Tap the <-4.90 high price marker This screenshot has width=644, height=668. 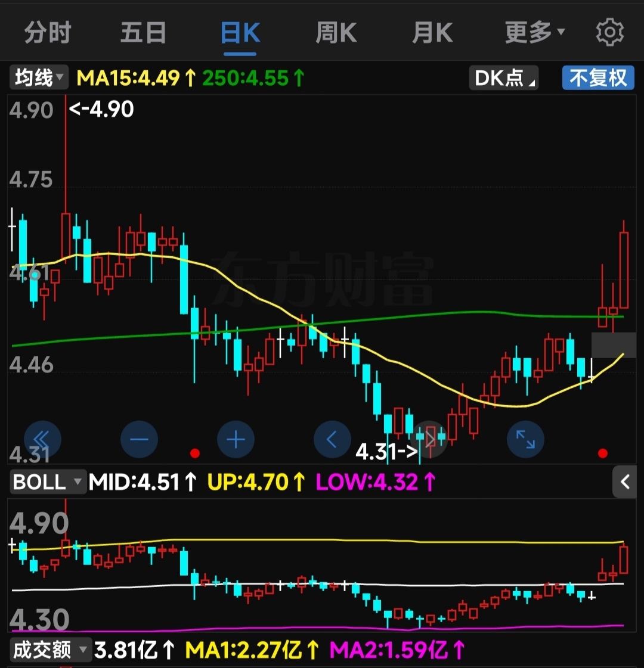(x=101, y=110)
